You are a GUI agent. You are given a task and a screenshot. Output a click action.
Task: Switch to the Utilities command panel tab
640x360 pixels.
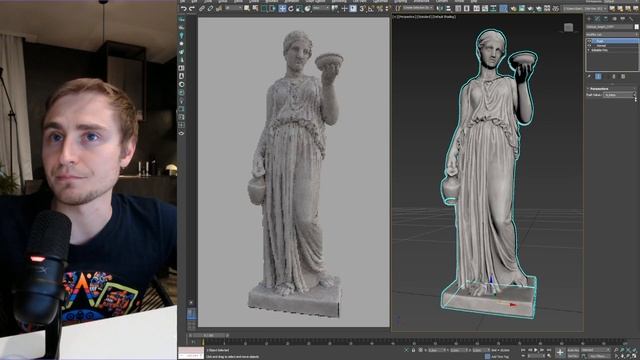pyautogui.click(x=631, y=19)
